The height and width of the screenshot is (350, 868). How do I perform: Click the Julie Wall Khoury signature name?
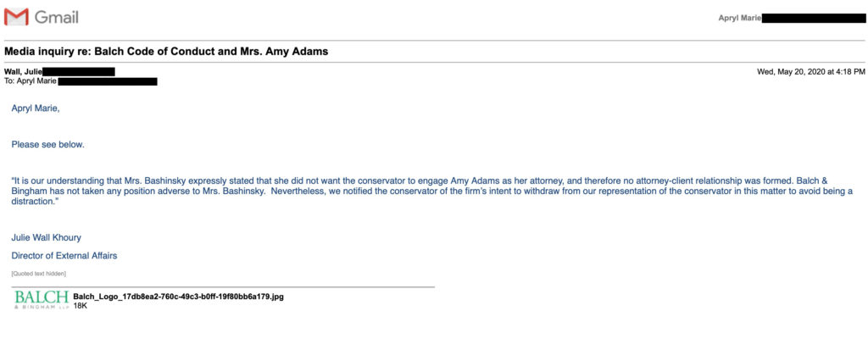click(46, 237)
